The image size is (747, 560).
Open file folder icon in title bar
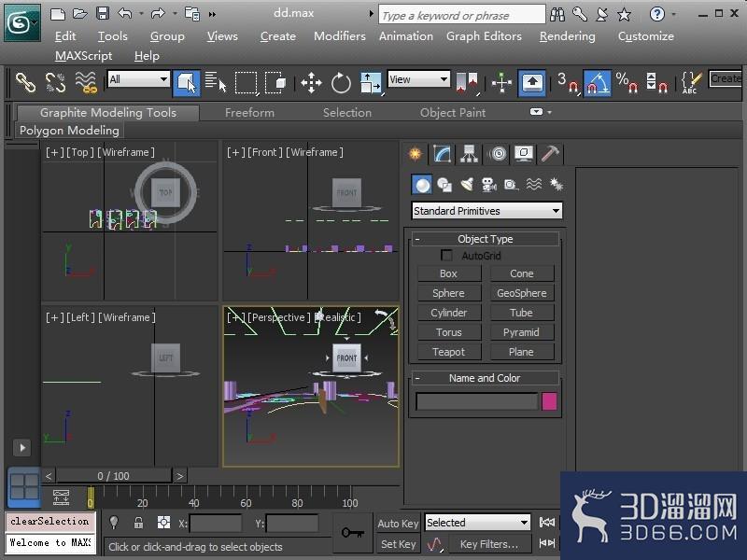click(x=80, y=14)
